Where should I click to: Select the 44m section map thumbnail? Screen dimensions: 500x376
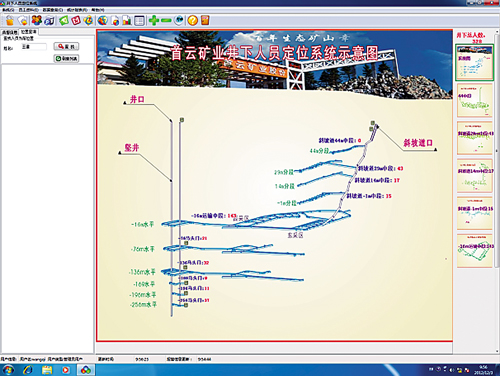tap(475, 100)
